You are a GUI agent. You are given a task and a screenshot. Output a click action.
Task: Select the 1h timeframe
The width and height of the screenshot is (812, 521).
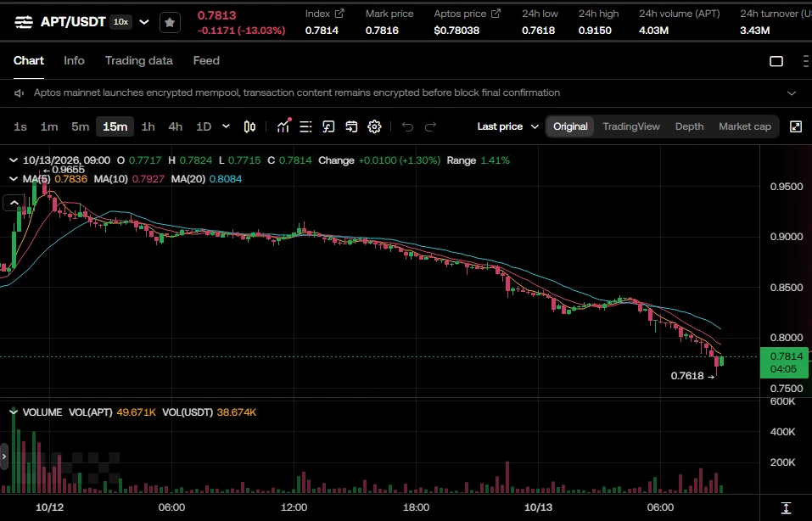(148, 126)
